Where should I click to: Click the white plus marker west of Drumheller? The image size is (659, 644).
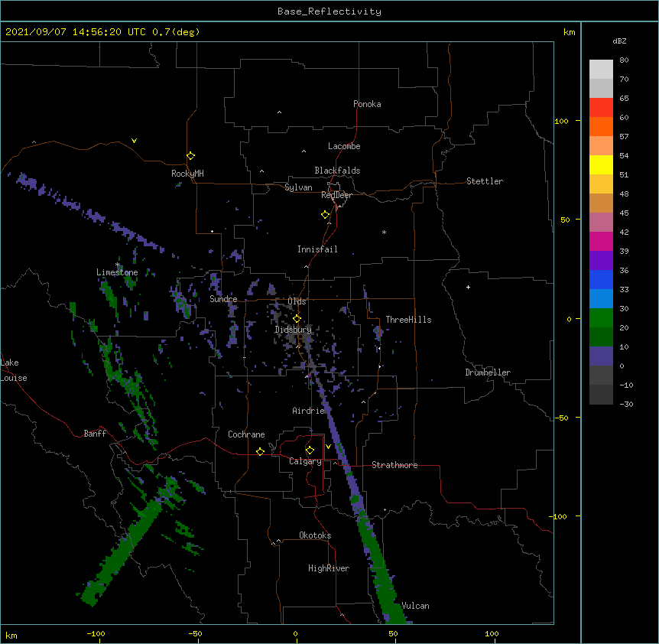[x=468, y=287]
